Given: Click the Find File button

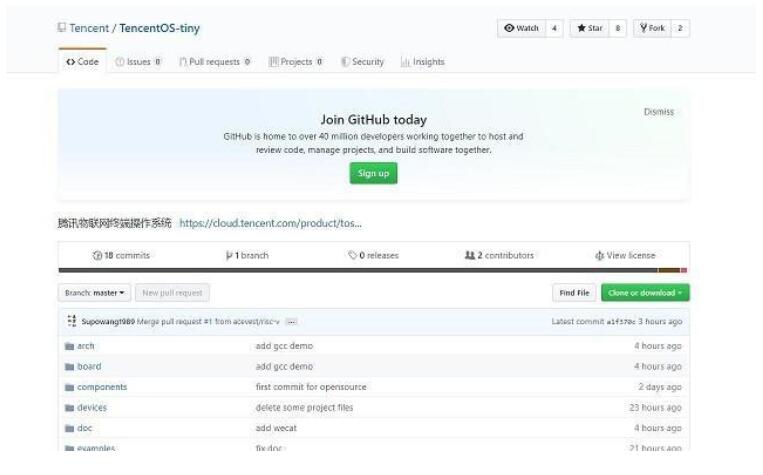Looking at the screenshot, I should pos(574,292).
